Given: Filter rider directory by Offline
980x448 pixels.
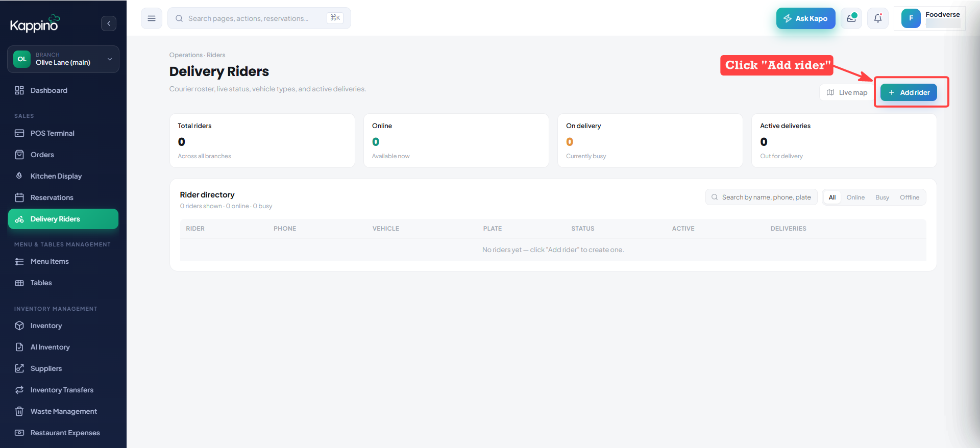Looking at the screenshot, I should point(910,197).
